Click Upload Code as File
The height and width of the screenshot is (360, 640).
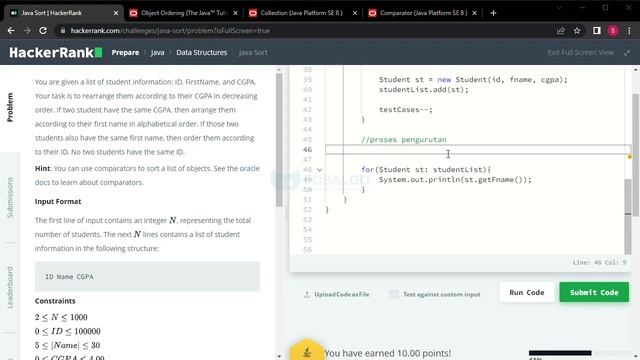(342, 294)
